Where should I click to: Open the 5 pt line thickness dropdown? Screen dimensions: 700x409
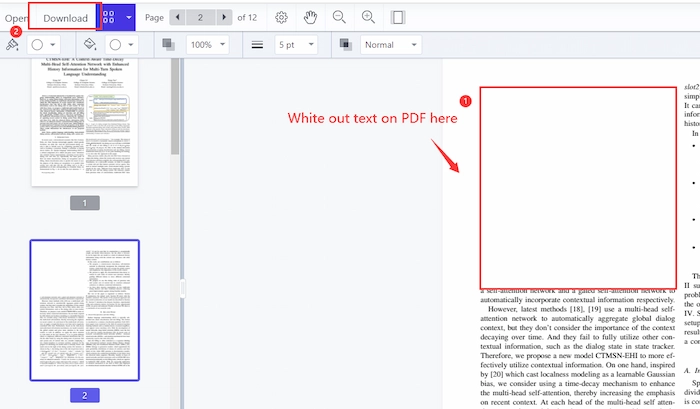(295, 45)
